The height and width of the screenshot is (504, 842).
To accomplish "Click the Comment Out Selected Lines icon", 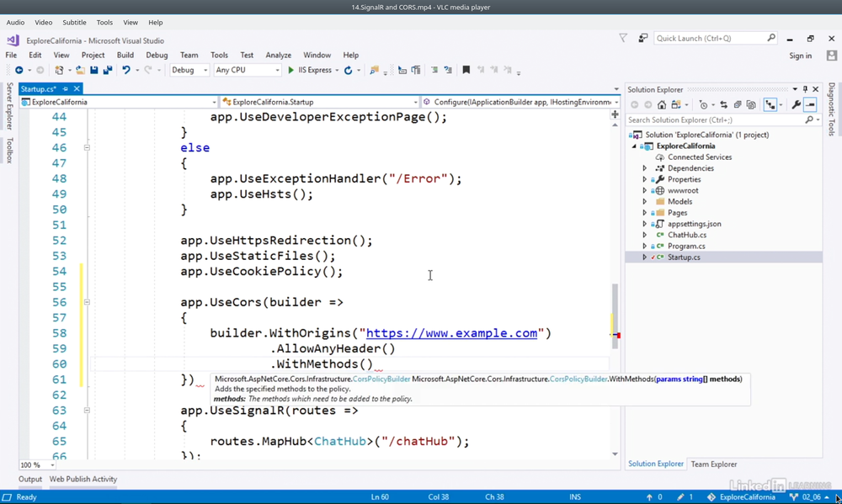I will [434, 70].
